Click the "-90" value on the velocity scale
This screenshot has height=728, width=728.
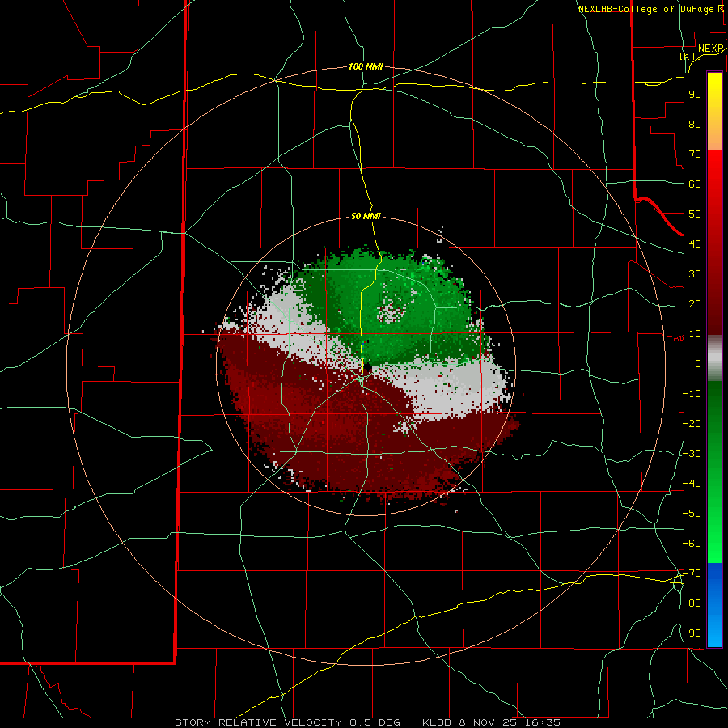692,633
